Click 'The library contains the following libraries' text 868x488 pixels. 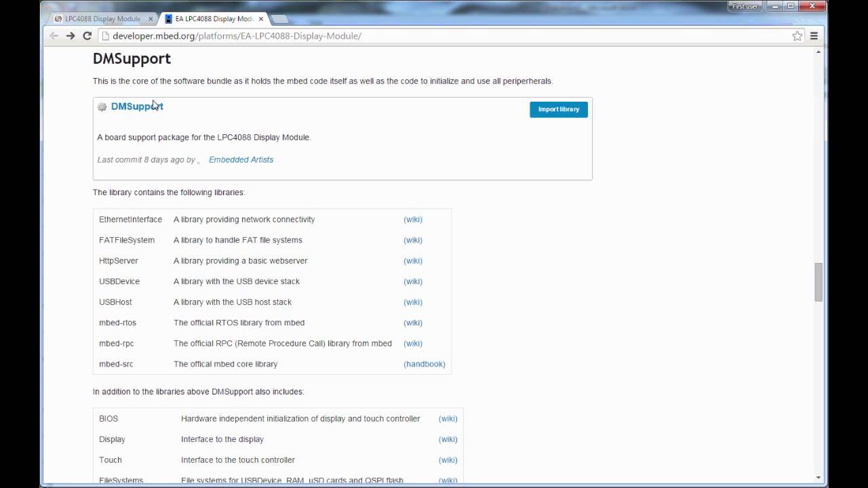(169, 192)
